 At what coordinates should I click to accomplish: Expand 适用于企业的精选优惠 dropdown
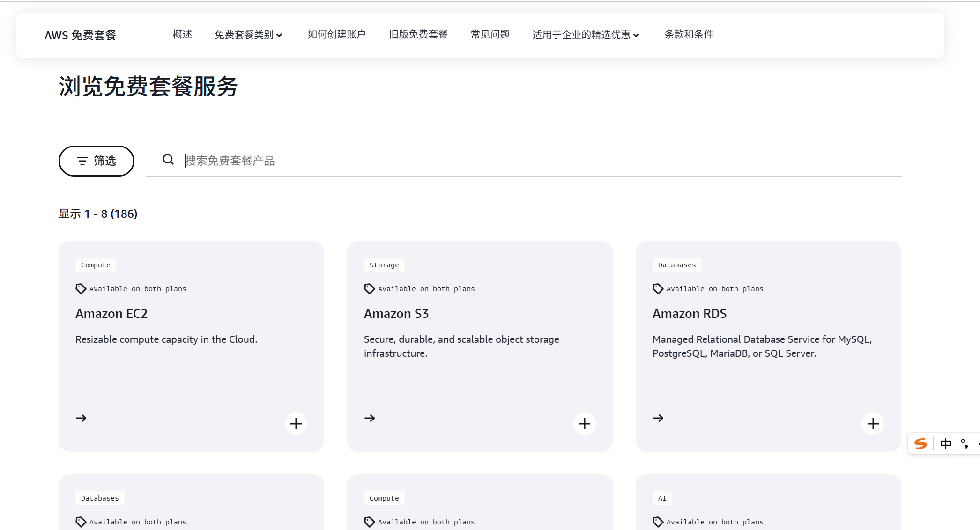pos(586,35)
